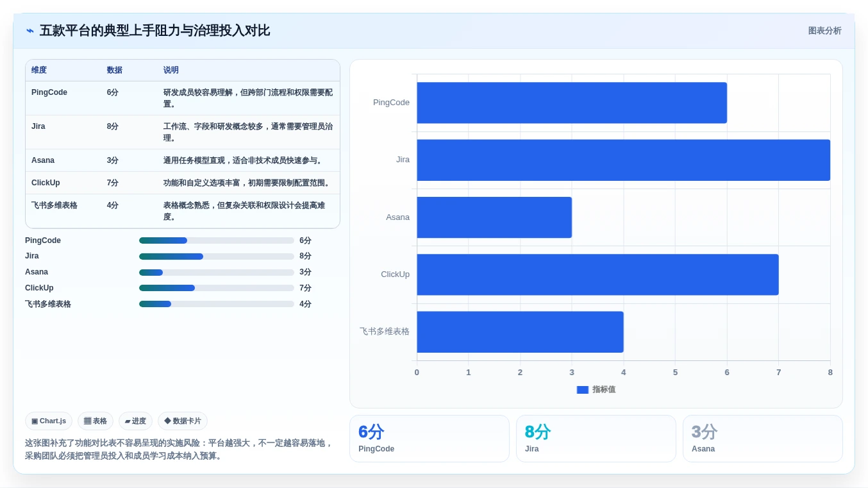Image resolution: width=868 pixels, height=488 pixels.
Task: Click the Asana label on chart axis
Action: [397, 217]
